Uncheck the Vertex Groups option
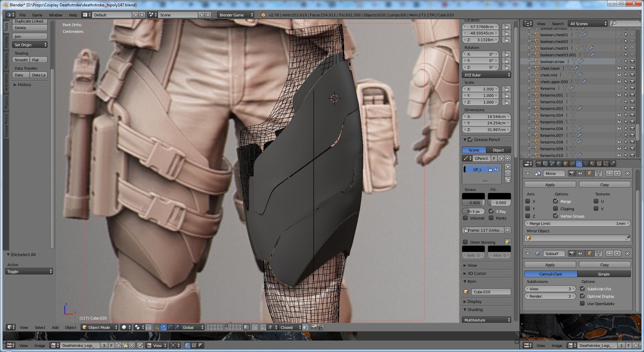Image resolution: width=644 pixels, height=352 pixels. [x=556, y=216]
